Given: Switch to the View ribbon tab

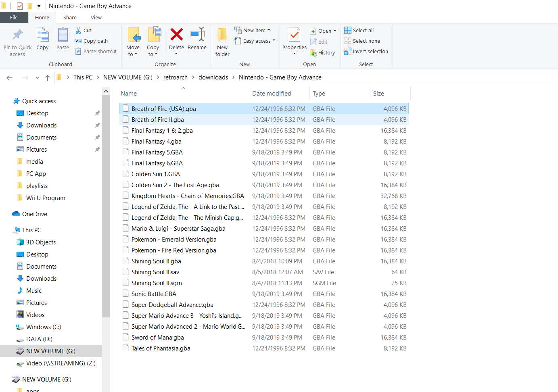Looking at the screenshot, I should 96,17.
